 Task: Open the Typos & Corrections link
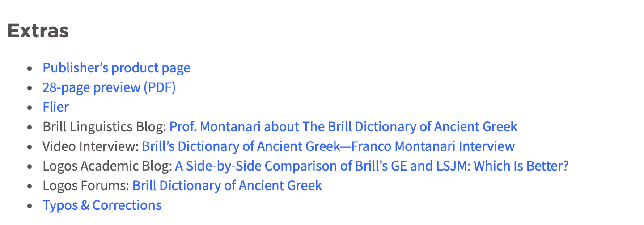(x=102, y=205)
